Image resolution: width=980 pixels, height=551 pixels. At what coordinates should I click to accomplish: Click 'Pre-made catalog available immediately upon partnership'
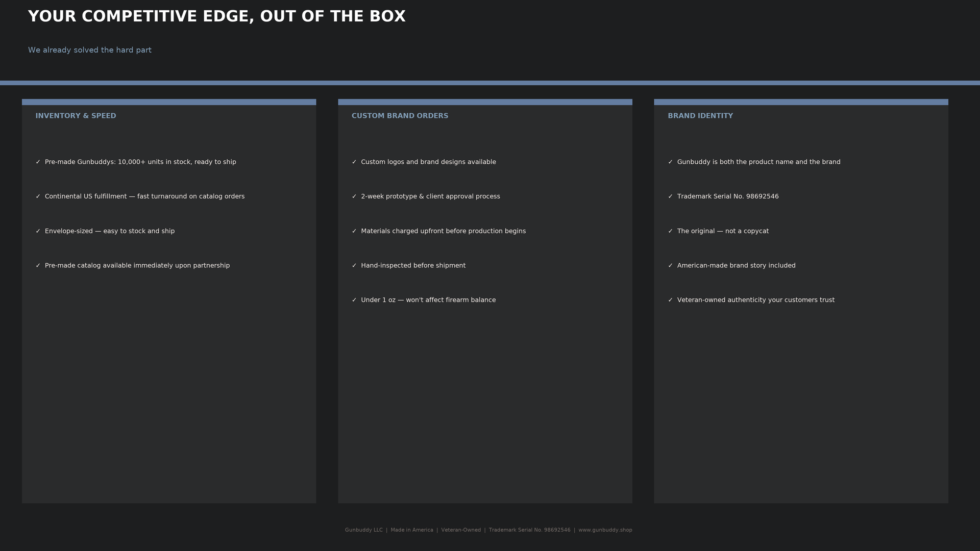(137, 265)
